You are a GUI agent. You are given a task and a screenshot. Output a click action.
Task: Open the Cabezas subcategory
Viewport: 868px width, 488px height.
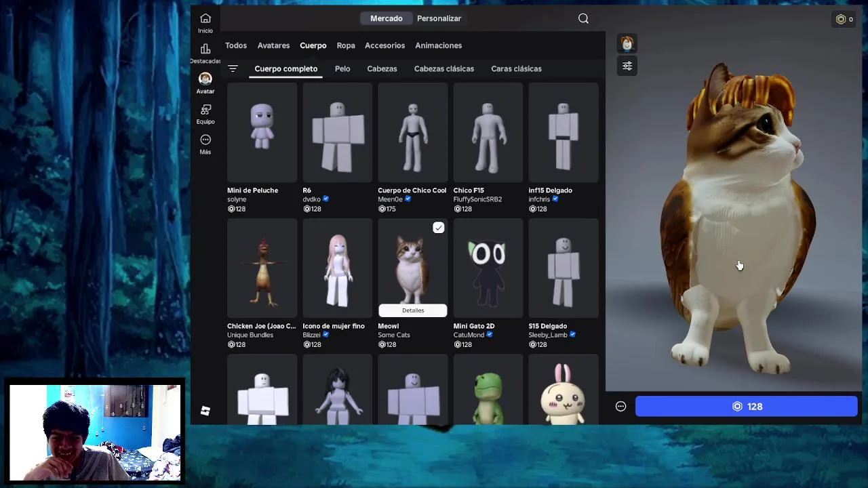coord(382,68)
